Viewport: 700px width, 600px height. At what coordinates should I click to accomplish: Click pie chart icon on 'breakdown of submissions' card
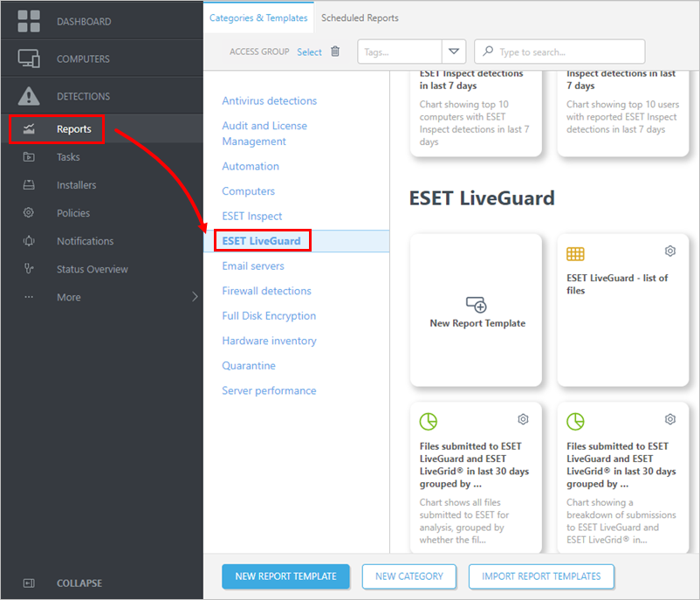click(x=575, y=421)
